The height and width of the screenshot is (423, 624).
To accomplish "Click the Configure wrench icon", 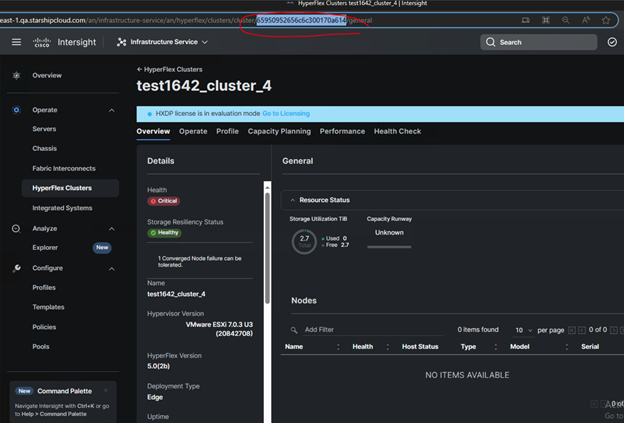I will (16, 268).
